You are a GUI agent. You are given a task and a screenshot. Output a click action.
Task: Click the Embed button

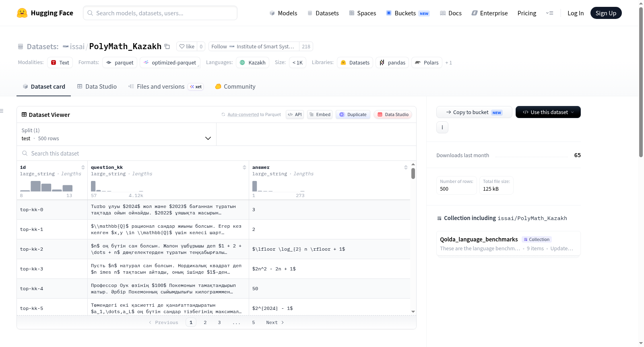pyautogui.click(x=320, y=114)
